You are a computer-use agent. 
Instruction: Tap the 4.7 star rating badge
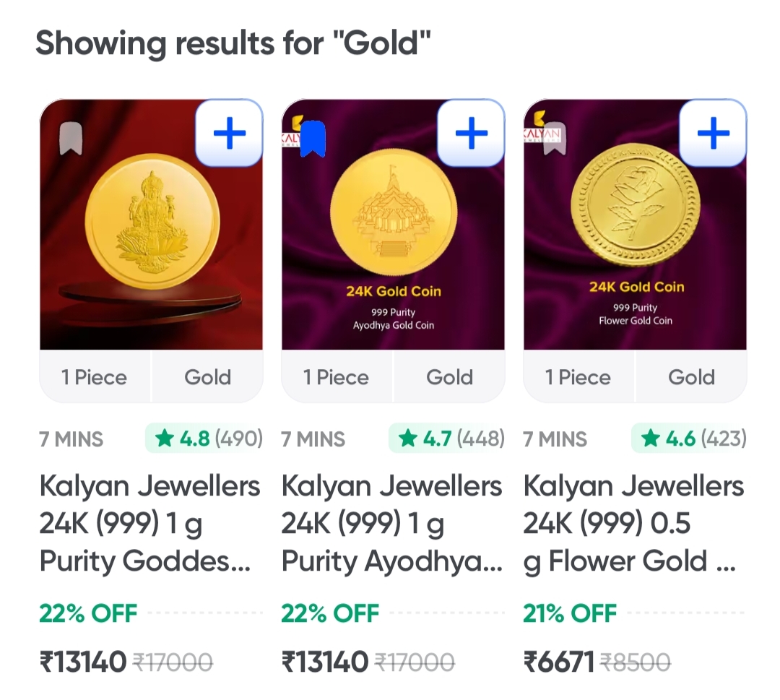pos(447,438)
